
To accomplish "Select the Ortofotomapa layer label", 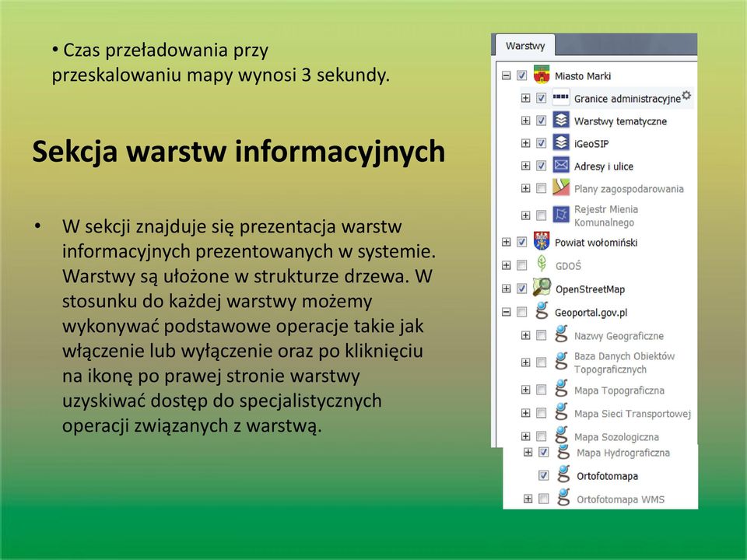I will 607,476.
